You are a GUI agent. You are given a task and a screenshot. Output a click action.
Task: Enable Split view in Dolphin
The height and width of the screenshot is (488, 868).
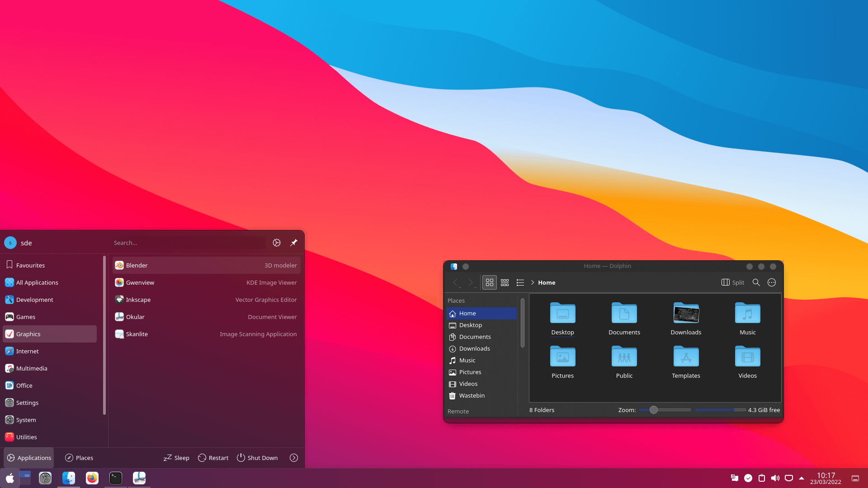coord(732,282)
